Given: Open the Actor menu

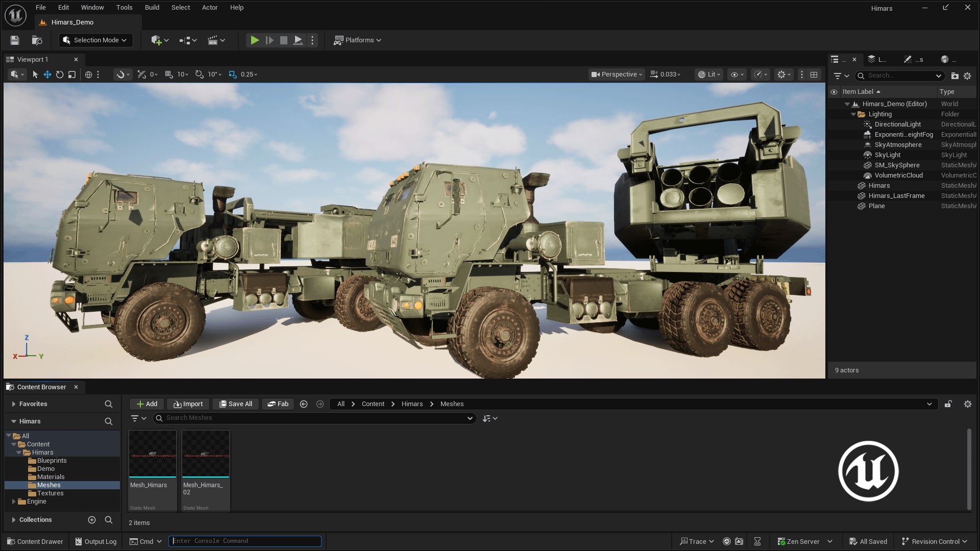Looking at the screenshot, I should (210, 8).
